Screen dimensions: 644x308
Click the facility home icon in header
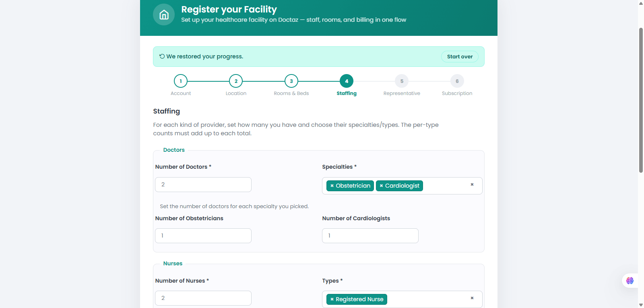click(164, 15)
